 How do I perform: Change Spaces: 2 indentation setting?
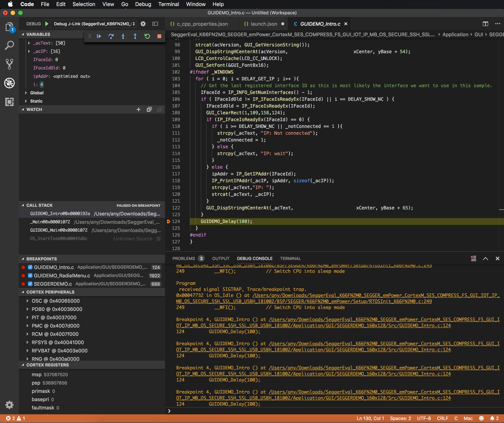pos(400,418)
